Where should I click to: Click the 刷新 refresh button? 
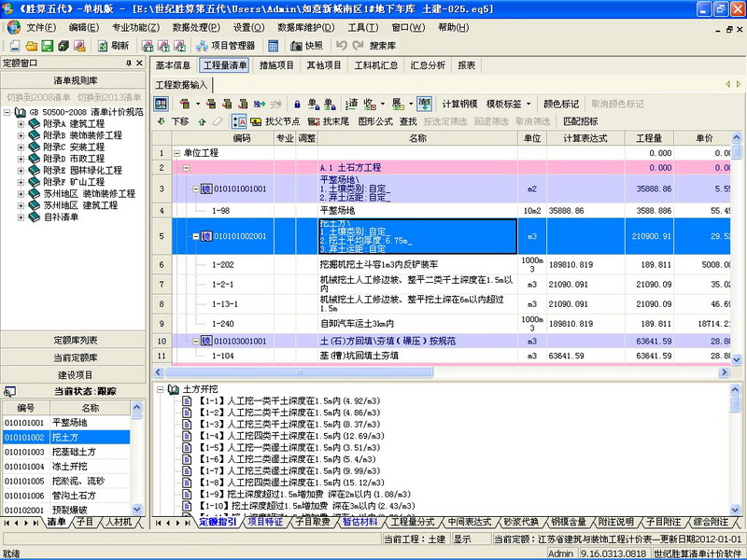[x=113, y=46]
